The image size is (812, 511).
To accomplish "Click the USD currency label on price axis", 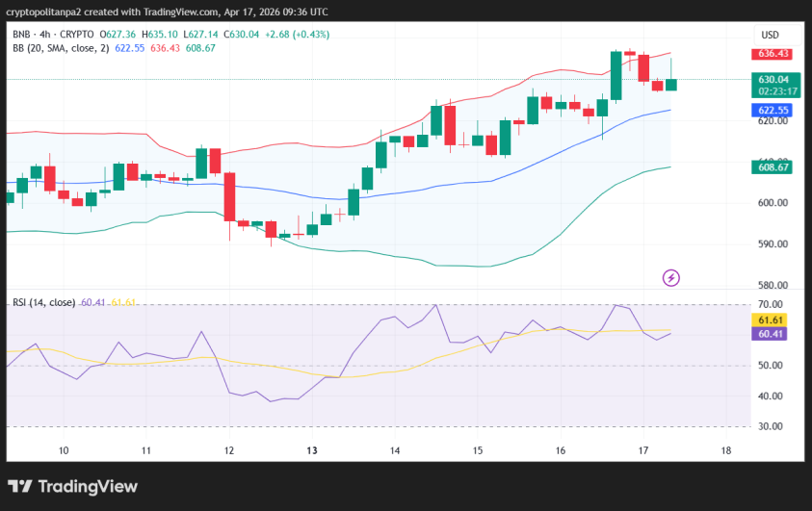I will (770, 34).
